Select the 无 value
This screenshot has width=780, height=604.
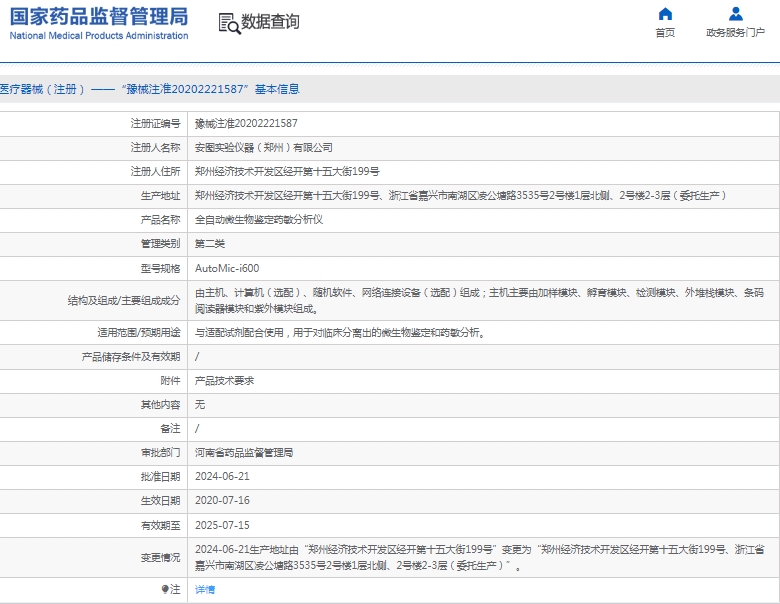click(x=199, y=404)
